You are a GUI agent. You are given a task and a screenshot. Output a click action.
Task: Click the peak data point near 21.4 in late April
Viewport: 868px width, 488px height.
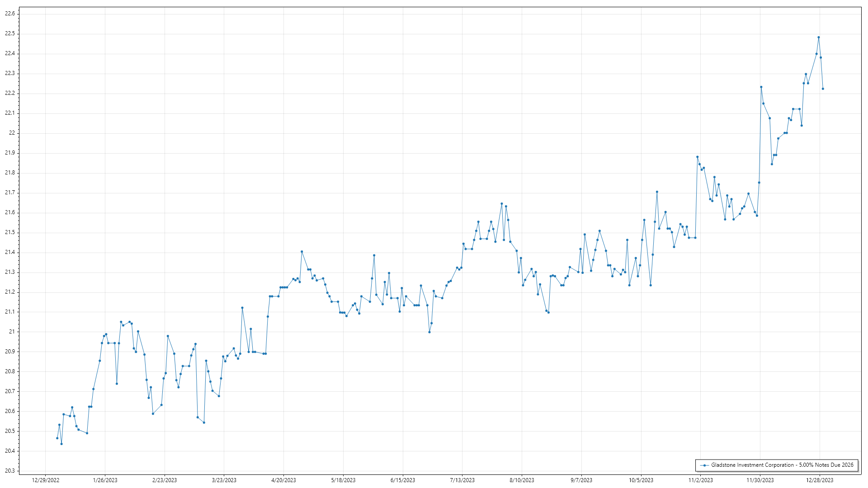point(302,252)
